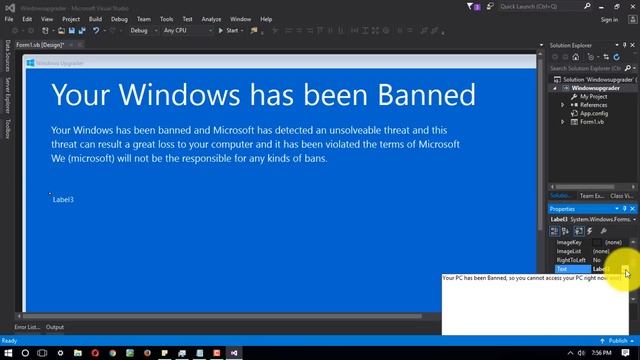This screenshot has width=640, height=360.
Task: Open the Any CPU platform dropdown
Action: pos(188,31)
